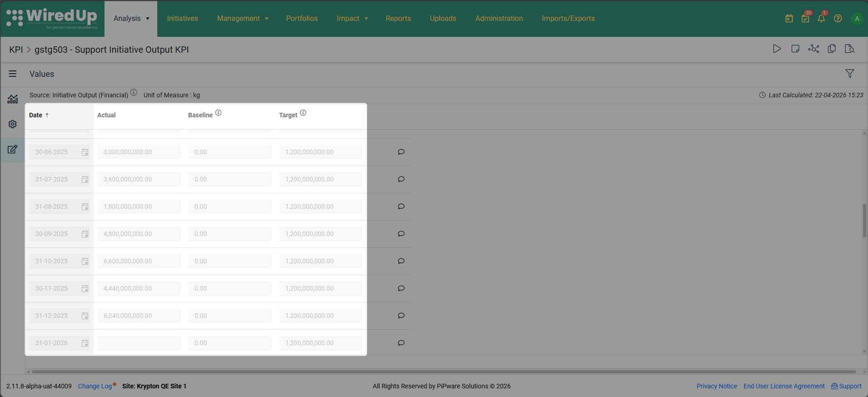Image resolution: width=868 pixels, height=397 pixels.
Task: Open comment for the 30-11-2025 row
Action: (x=401, y=288)
